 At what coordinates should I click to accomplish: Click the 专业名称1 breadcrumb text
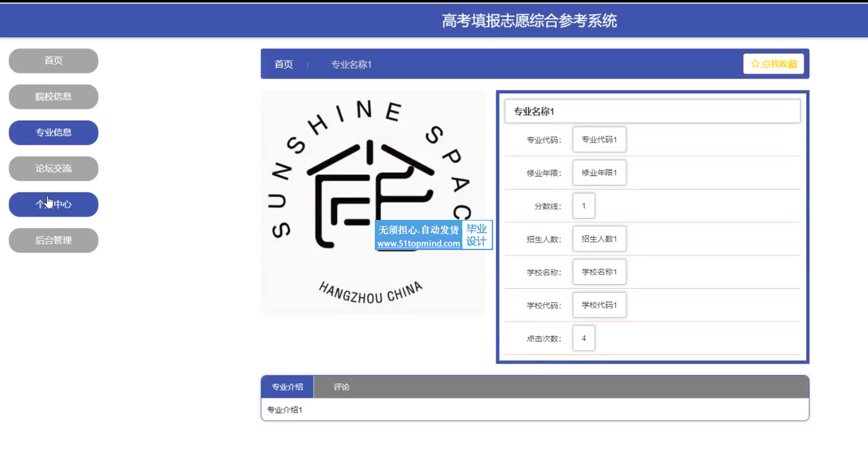tap(351, 64)
